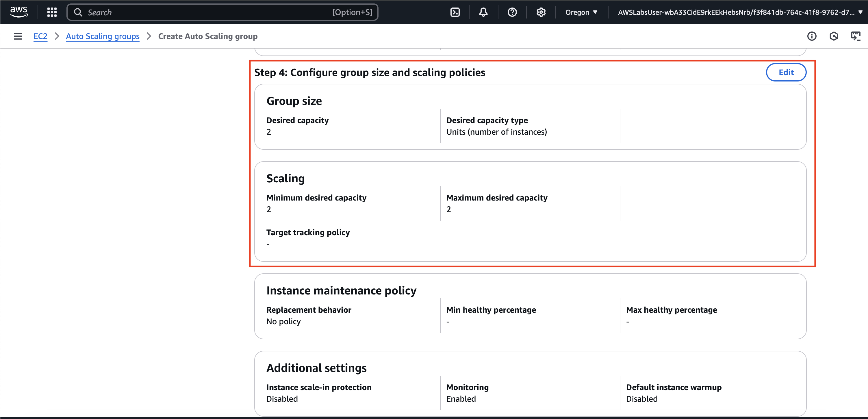868x419 pixels.
Task: Launch CloudShell from the top bar
Action: [x=455, y=12]
